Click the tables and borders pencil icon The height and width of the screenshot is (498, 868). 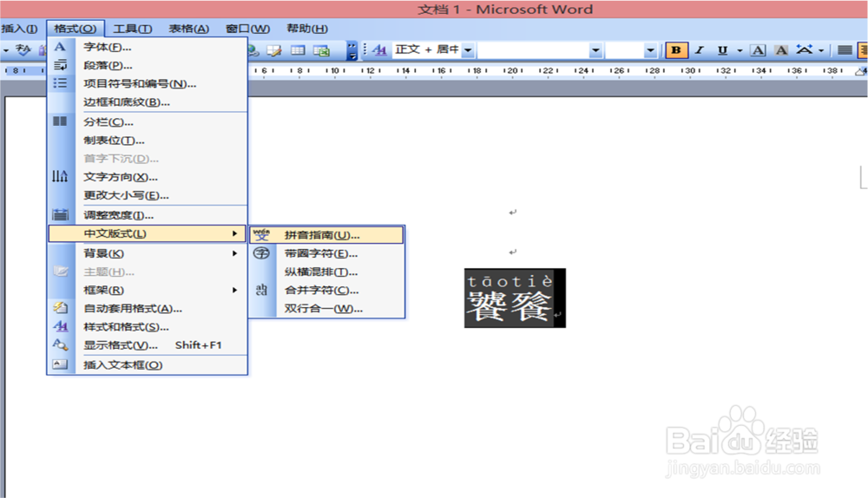(x=274, y=50)
